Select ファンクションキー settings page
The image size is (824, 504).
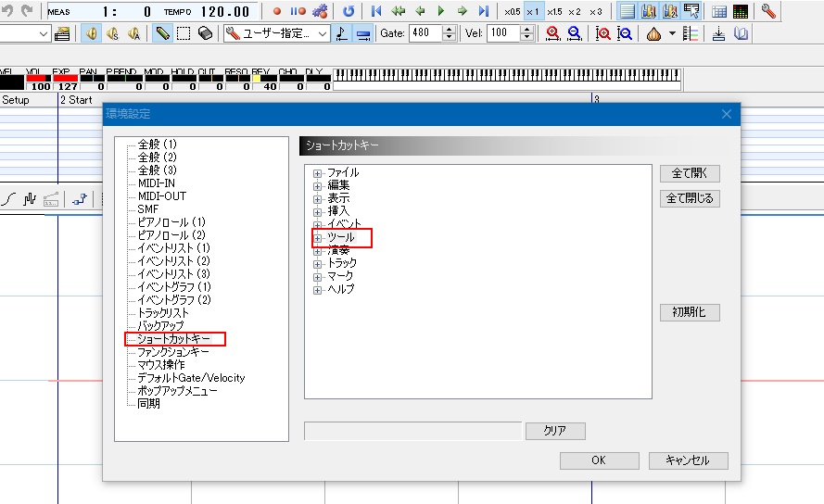click(173, 351)
